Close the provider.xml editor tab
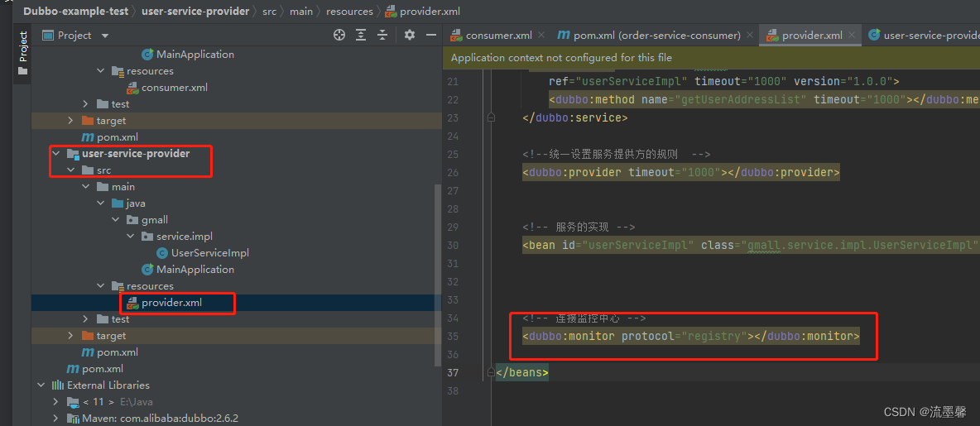Screen dimensions: 980x426 tap(851, 36)
